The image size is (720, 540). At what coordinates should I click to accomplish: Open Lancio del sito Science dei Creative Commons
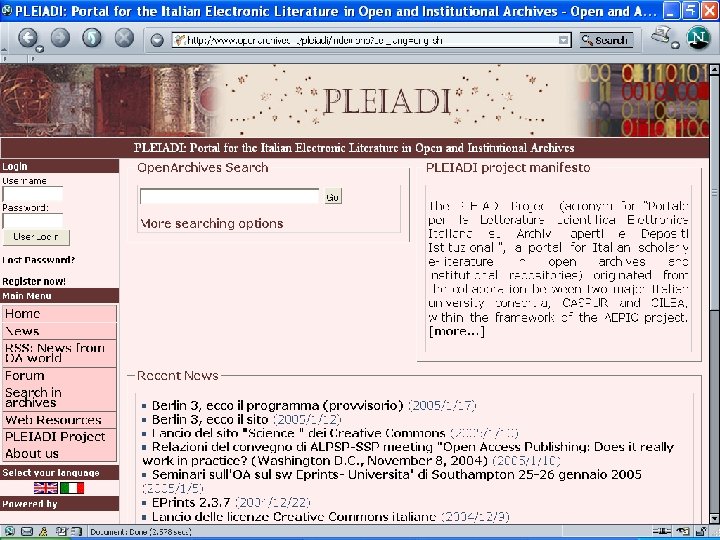coord(298,433)
